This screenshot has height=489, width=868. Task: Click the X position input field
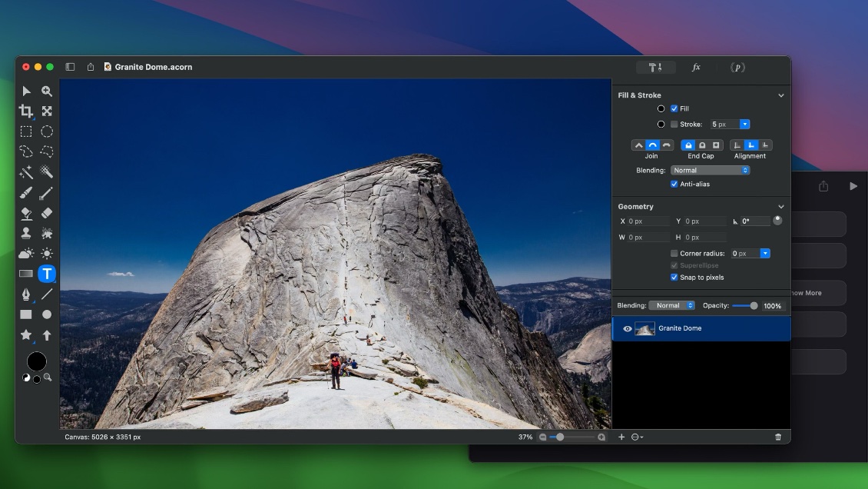click(x=648, y=221)
